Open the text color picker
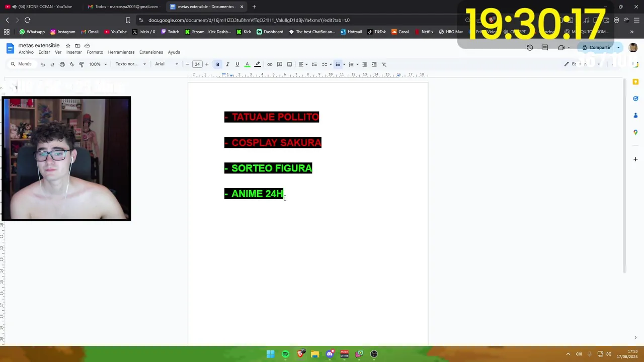644x362 pixels. (x=247, y=64)
